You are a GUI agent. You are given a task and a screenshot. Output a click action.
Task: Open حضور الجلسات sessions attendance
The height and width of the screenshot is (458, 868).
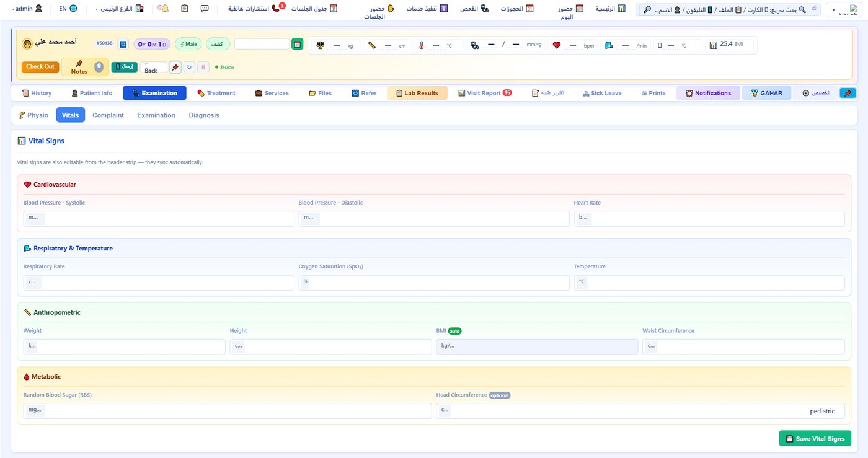point(379,12)
